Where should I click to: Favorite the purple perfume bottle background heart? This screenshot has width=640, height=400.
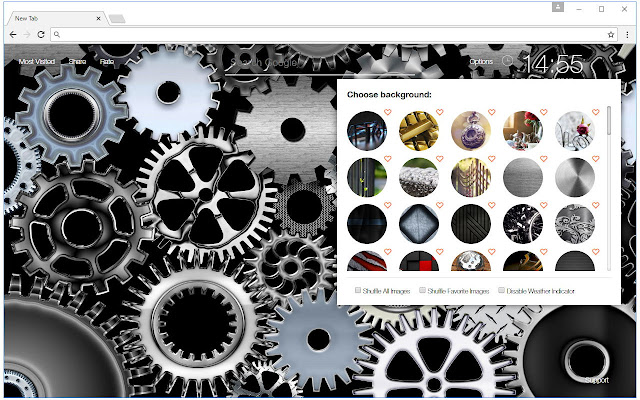click(492, 112)
